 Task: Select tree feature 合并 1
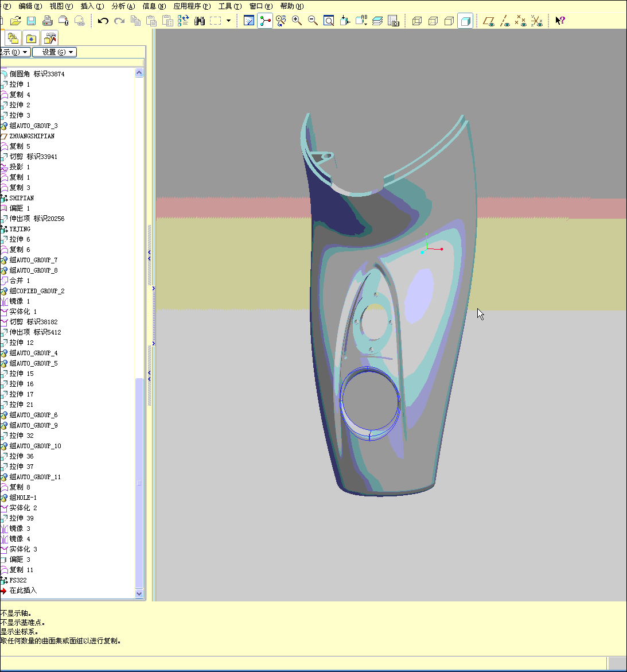click(20, 281)
